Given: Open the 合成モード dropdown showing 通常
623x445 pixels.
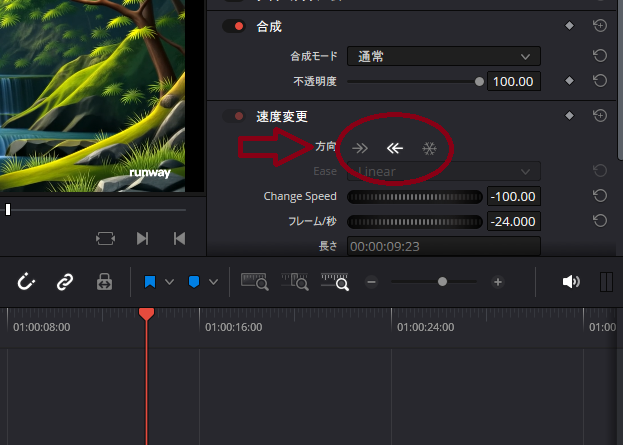Looking at the screenshot, I should [x=443, y=56].
